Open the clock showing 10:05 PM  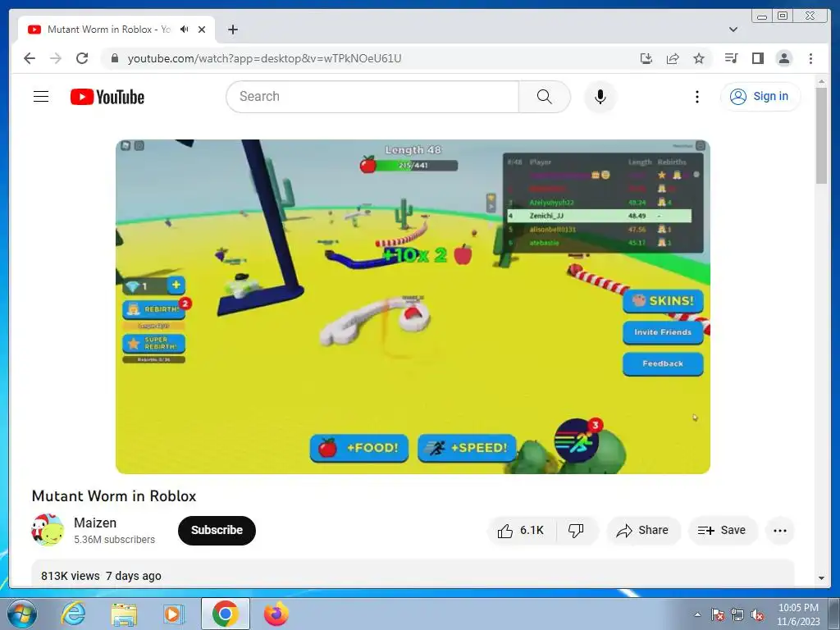point(798,614)
